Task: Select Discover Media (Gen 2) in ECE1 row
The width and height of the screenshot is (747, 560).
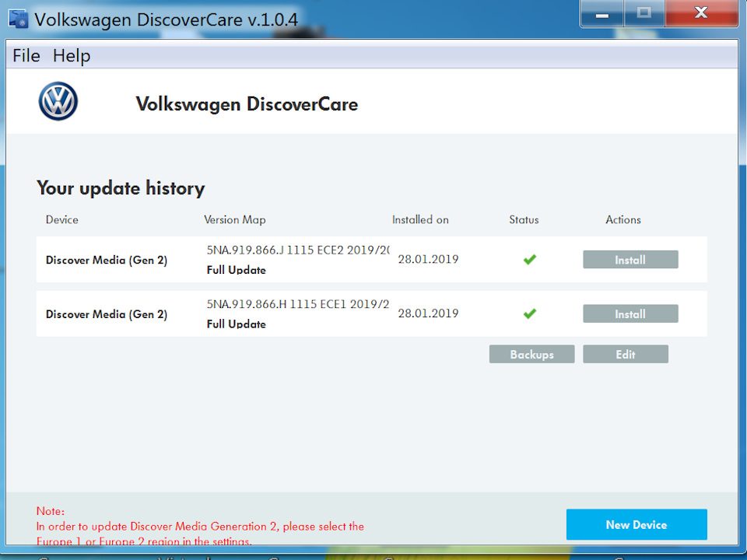Action: coord(107,314)
